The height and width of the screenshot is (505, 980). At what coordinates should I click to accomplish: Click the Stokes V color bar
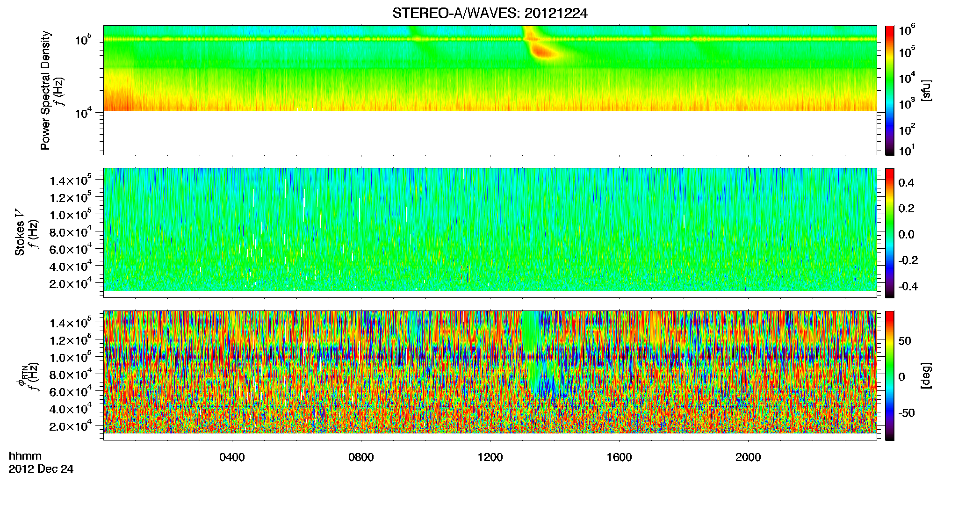pyautogui.click(x=890, y=233)
